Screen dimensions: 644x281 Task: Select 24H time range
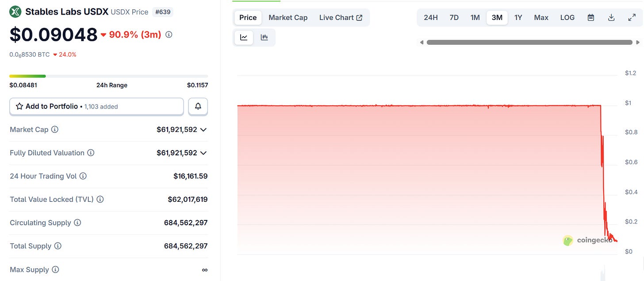pyautogui.click(x=431, y=18)
